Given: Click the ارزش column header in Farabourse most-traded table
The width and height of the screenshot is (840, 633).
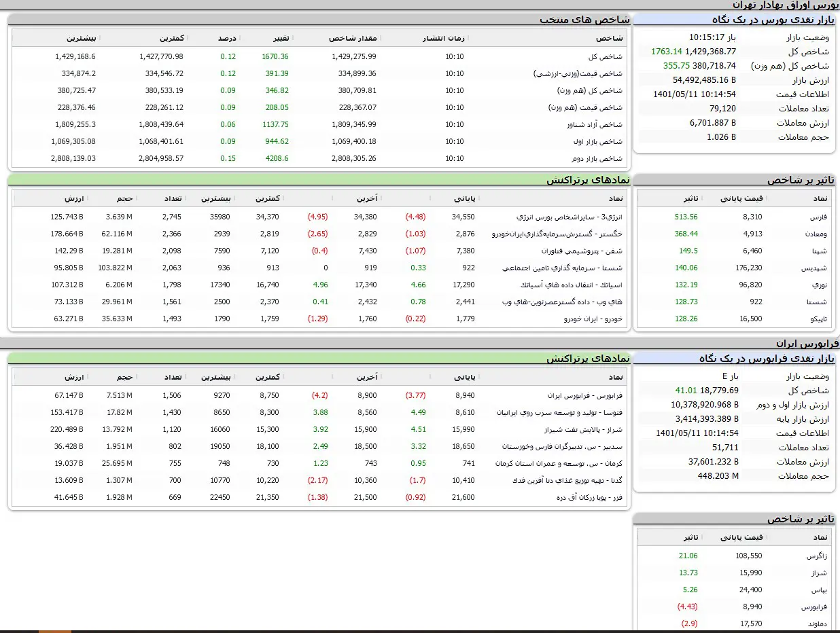Looking at the screenshot, I should pos(74,377).
